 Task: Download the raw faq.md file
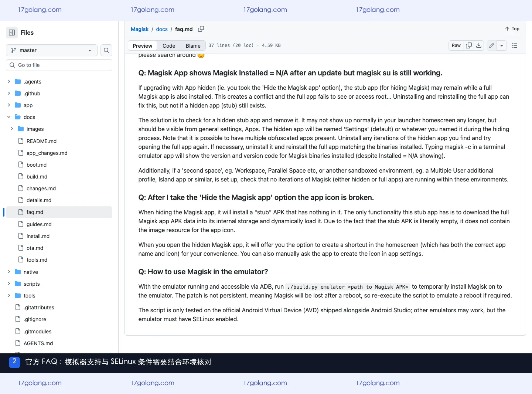(479, 45)
